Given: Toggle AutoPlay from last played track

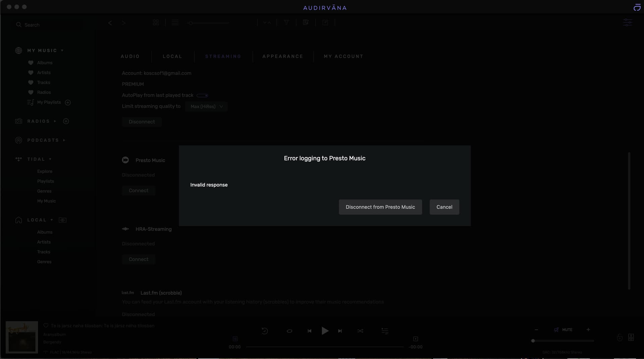Looking at the screenshot, I should coord(202,96).
